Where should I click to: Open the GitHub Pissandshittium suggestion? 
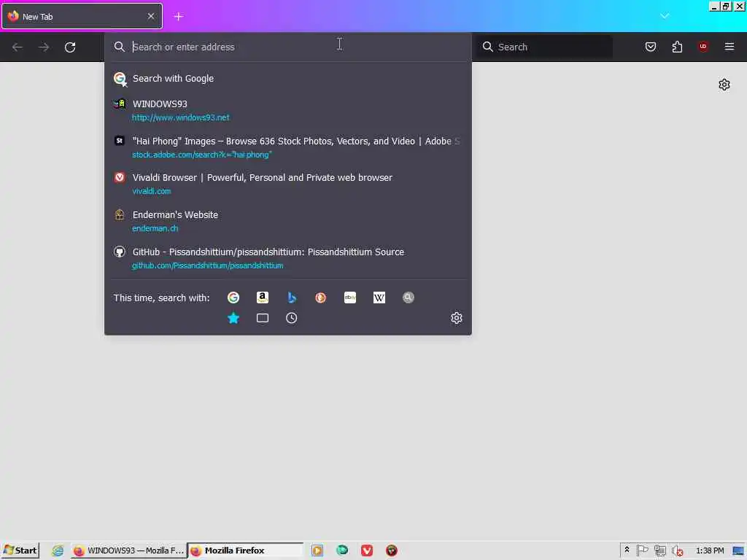click(x=287, y=259)
